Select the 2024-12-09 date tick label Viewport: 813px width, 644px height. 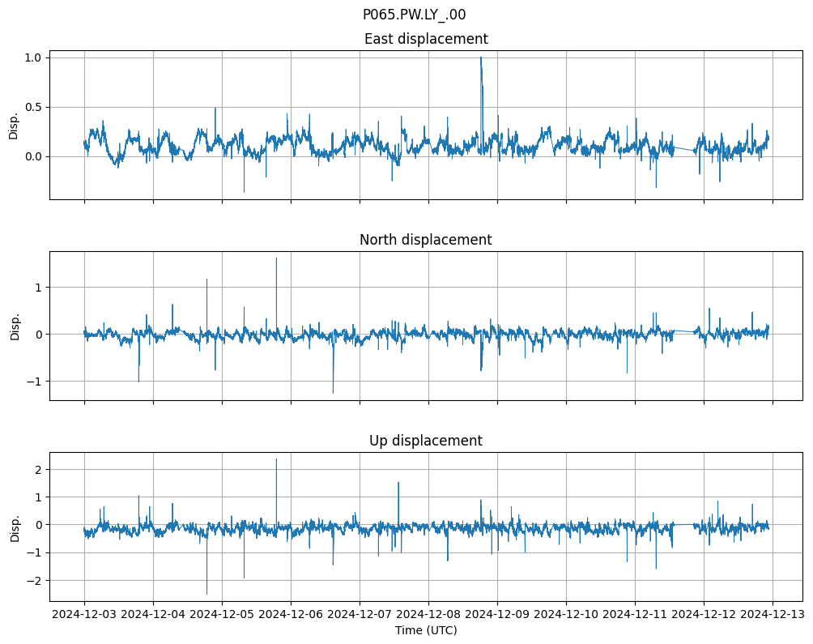[x=497, y=614]
